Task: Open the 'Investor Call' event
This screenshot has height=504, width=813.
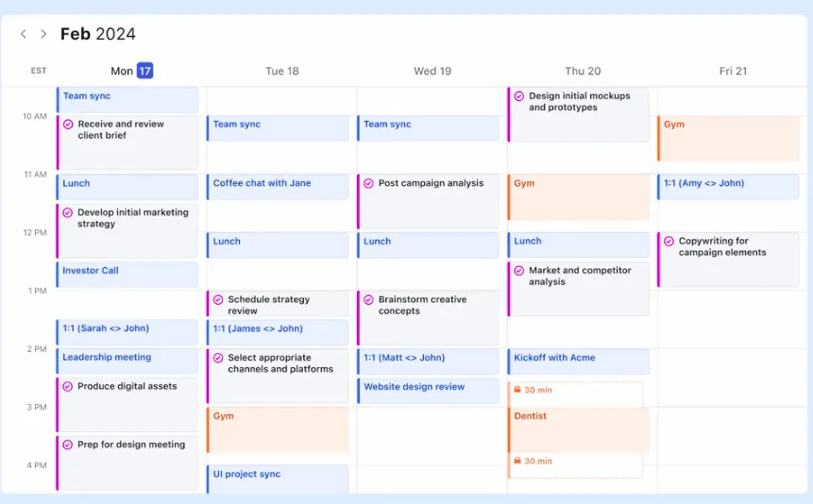Action: point(127,275)
